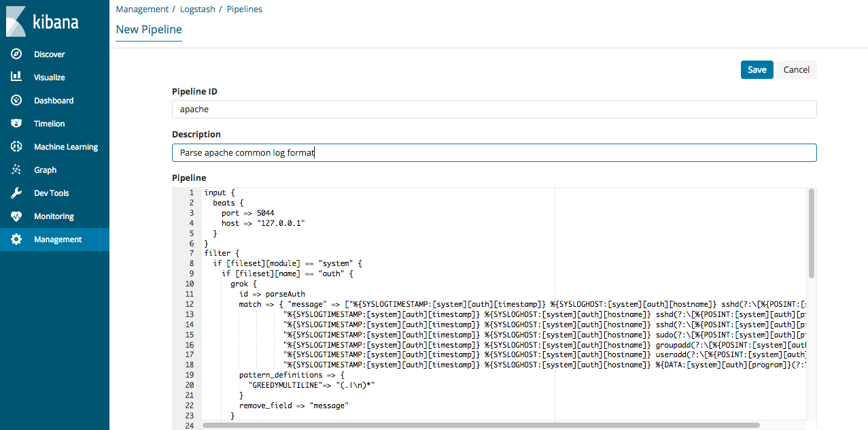868x430 pixels.
Task: Click the Management gear icon
Action: point(17,239)
